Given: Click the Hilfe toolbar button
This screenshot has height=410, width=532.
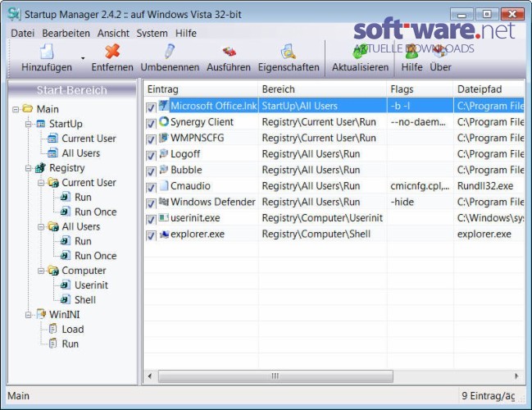Looking at the screenshot, I should (x=412, y=58).
